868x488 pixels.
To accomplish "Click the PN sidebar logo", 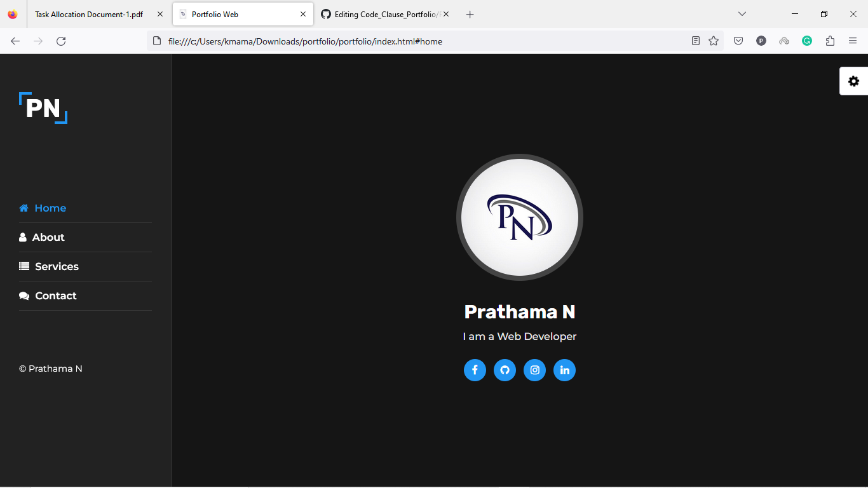I will [x=43, y=108].
